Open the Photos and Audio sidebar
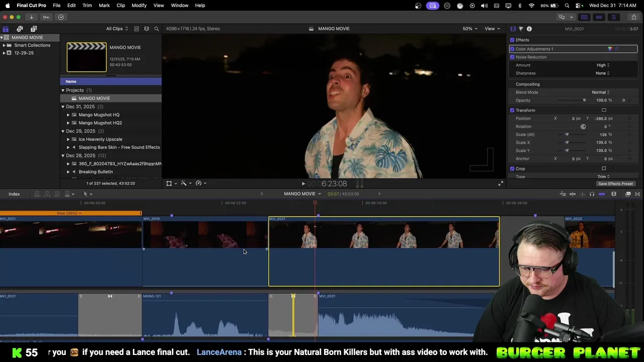Viewport: 644px width, 362px height. point(20,29)
